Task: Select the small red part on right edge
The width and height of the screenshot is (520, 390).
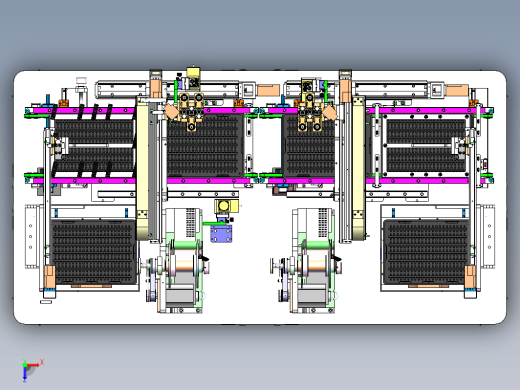Action: pyautogui.click(x=485, y=164)
